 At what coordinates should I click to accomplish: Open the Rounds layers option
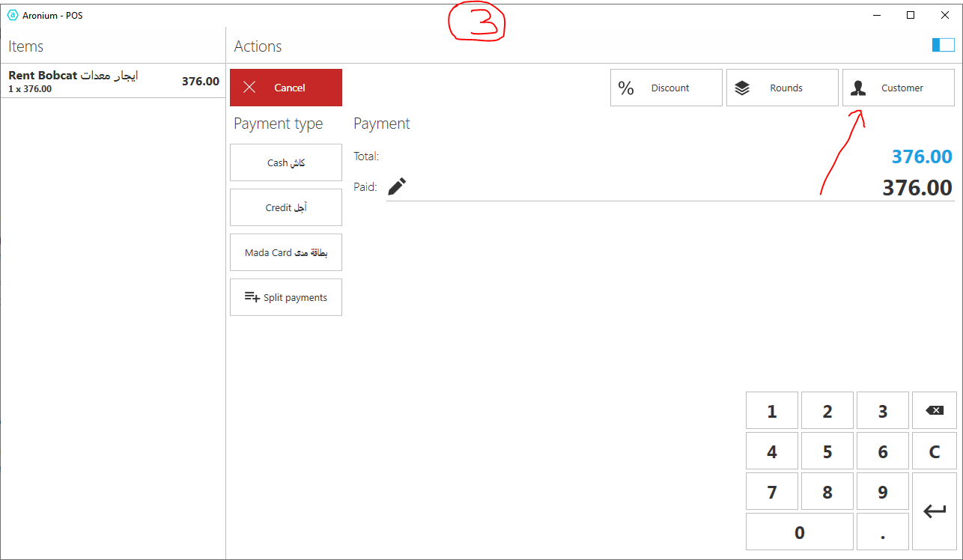point(782,88)
